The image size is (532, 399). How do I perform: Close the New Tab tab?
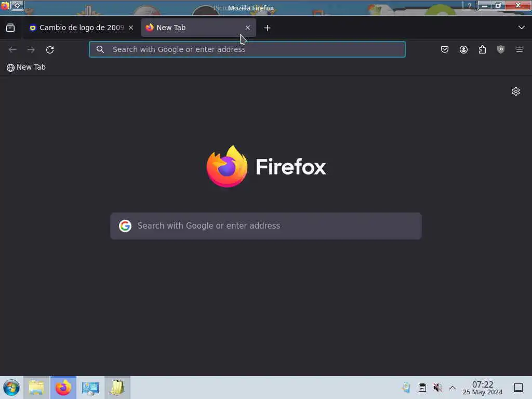(248, 28)
